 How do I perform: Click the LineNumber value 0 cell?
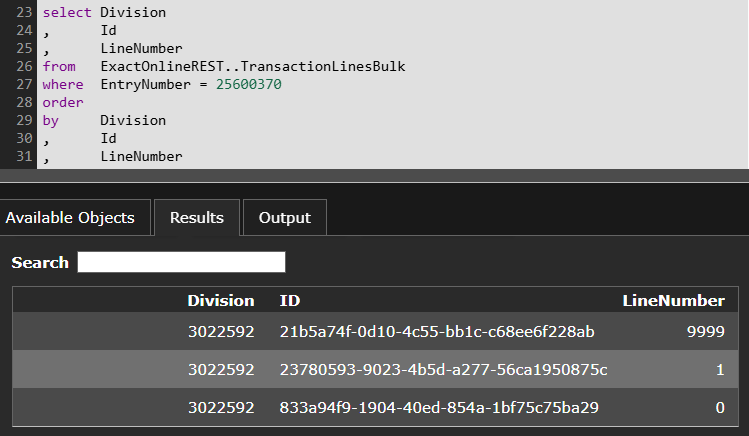(719, 408)
